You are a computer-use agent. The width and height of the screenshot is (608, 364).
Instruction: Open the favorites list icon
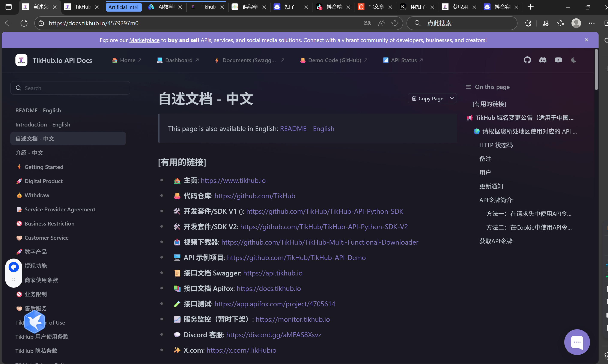[561, 23]
